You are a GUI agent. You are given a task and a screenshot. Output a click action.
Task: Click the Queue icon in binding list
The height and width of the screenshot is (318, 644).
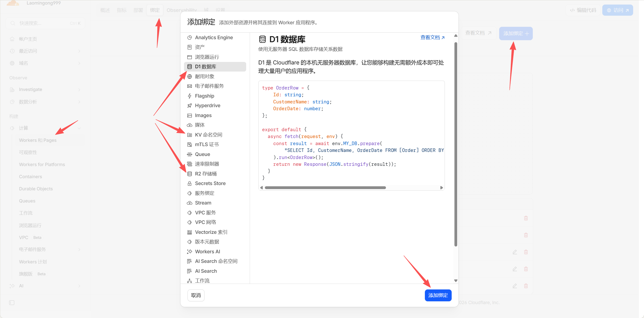(190, 154)
